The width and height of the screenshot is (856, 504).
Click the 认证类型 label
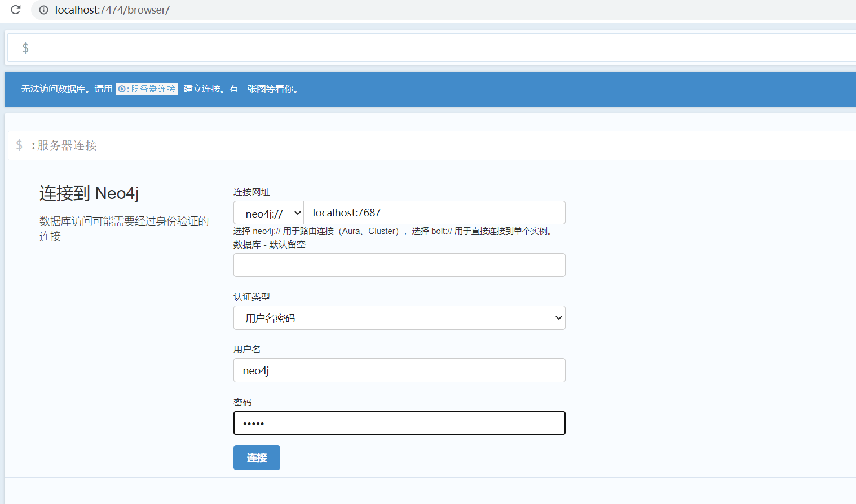(x=251, y=297)
